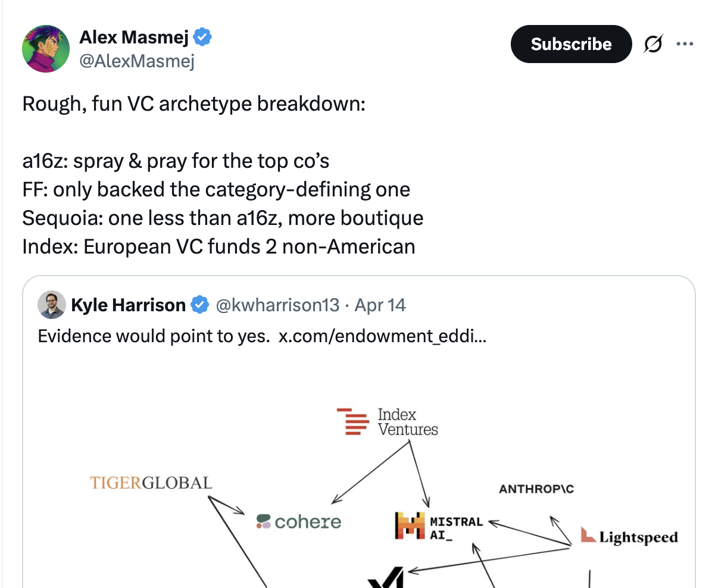712x588 pixels.
Task: Click Alex Masmej's blue verified badge
Action: [204, 37]
